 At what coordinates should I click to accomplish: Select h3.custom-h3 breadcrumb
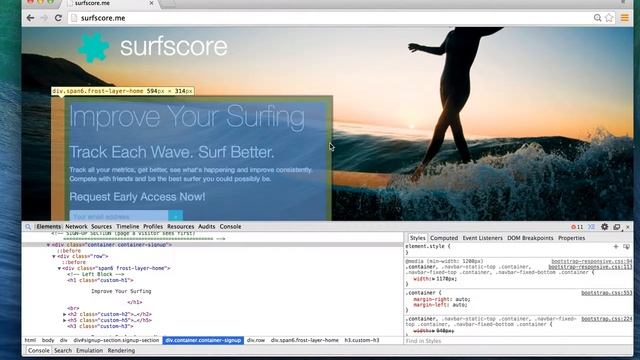362,340
